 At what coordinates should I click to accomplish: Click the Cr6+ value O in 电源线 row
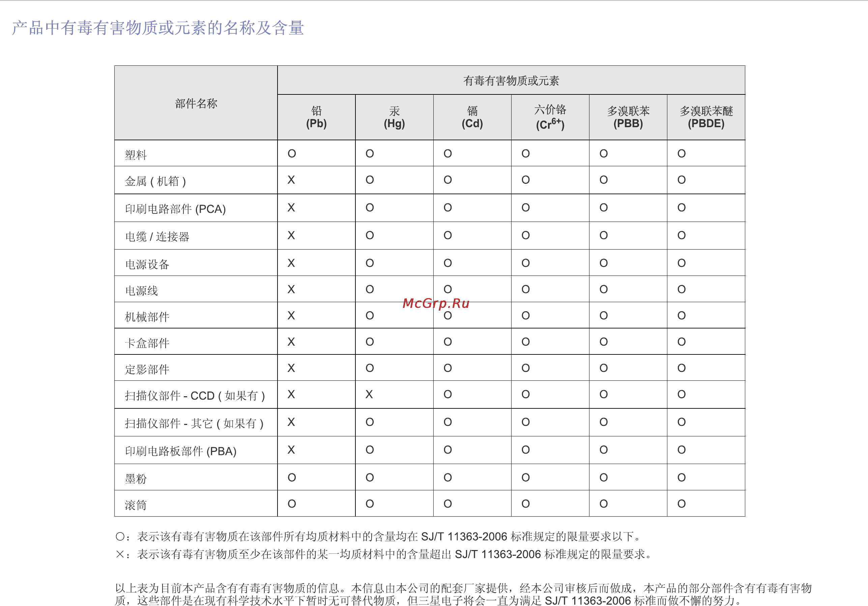pyautogui.click(x=525, y=289)
